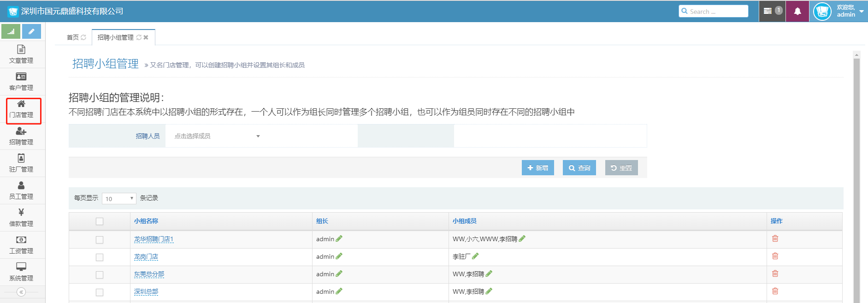
Task: Click the green chart icon in the sidebar
Action: pyautogui.click(x=11, y=31)
